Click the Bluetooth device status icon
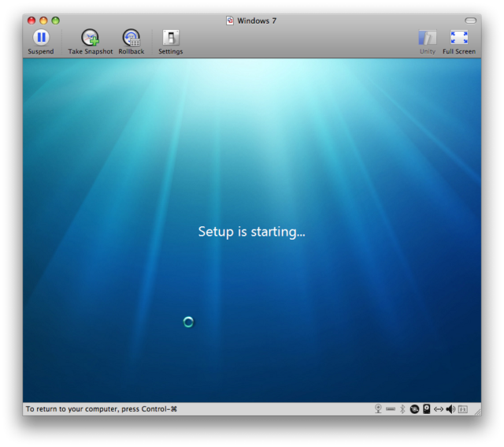This screenshot has height=447, width=504. 402,408
